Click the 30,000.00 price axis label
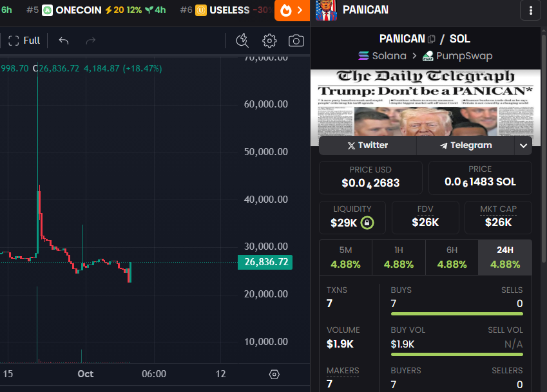Image resolution: width=547 pixels, height=392 pixels. click(266, 247)
